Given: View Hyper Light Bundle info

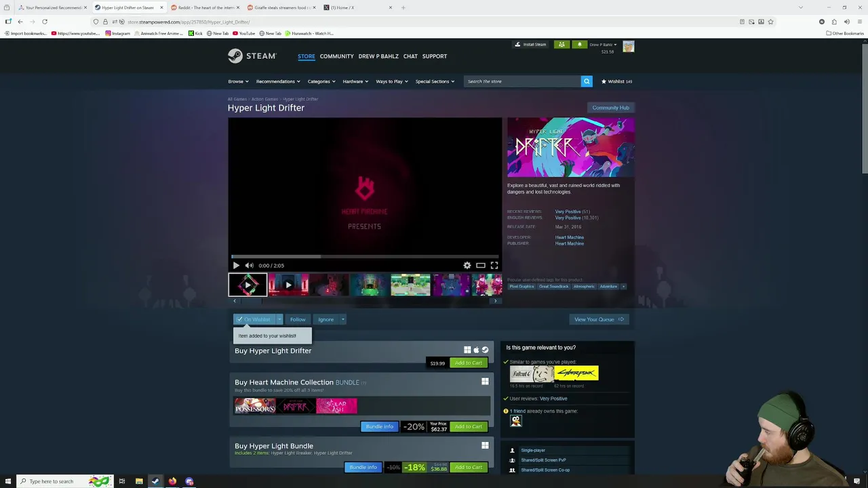Looking at the screenshot, I should pyautogui.click(x=363, y=467).
